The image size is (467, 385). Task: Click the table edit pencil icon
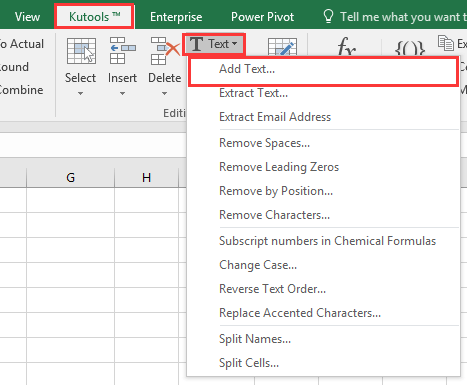click(282, 47)
